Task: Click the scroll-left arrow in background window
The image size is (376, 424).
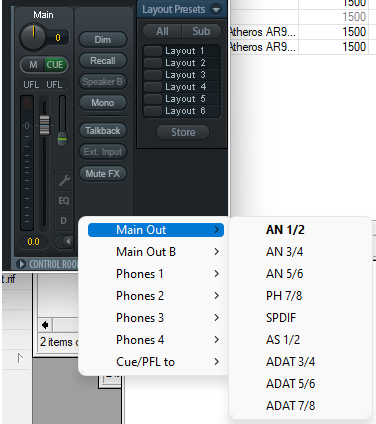Action: click(x=45, y=325)
